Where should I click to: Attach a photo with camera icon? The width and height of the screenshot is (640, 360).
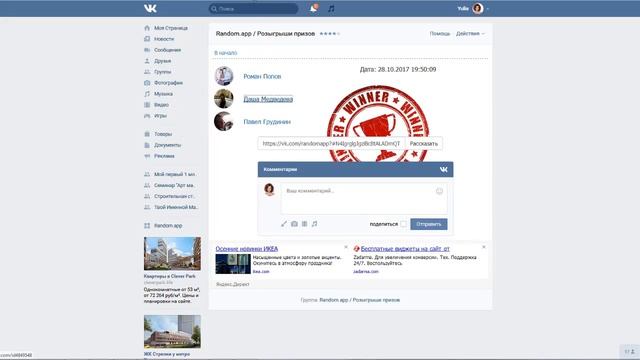tap(294, 224)
